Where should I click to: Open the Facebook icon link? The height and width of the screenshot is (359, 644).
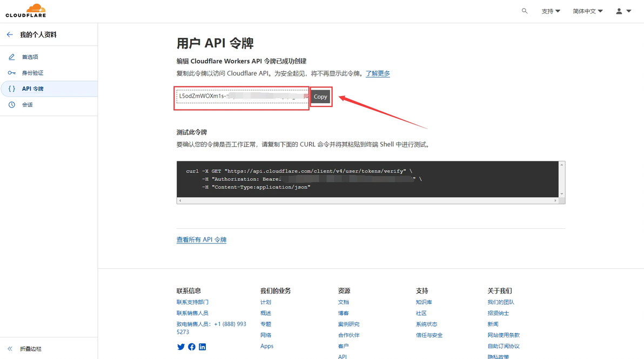tap(192, 347)
